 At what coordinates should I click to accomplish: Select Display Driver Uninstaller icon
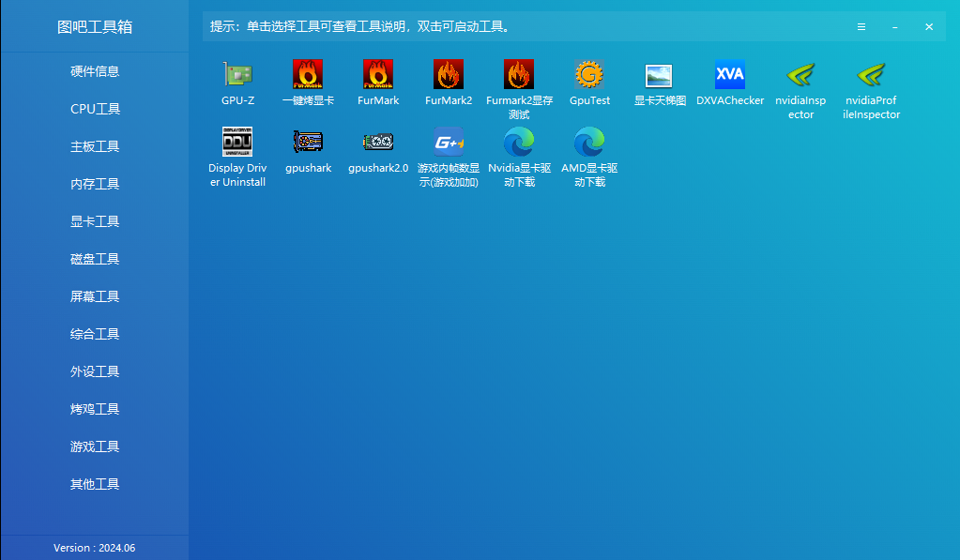tap(237, 142)
